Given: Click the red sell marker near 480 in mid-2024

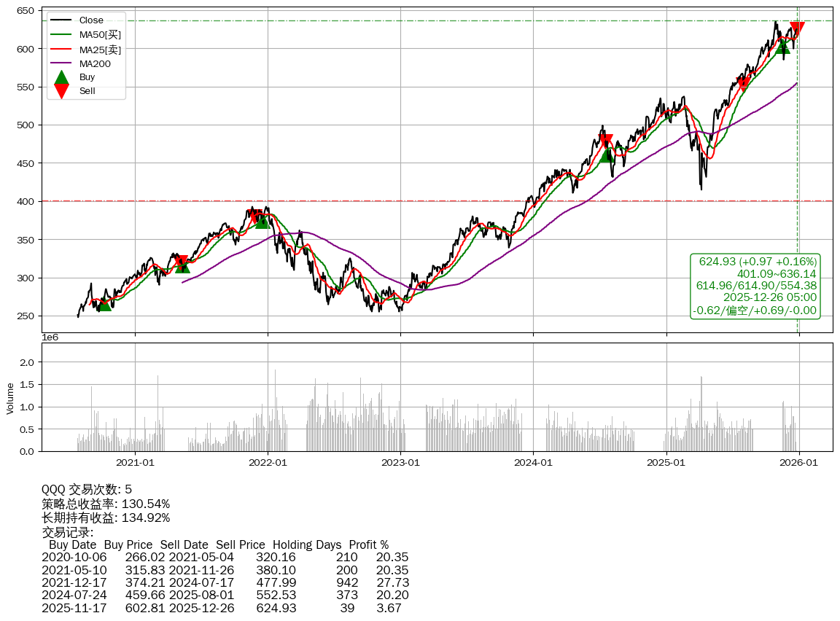Looking at the screenshot, I should pos(605,141).
